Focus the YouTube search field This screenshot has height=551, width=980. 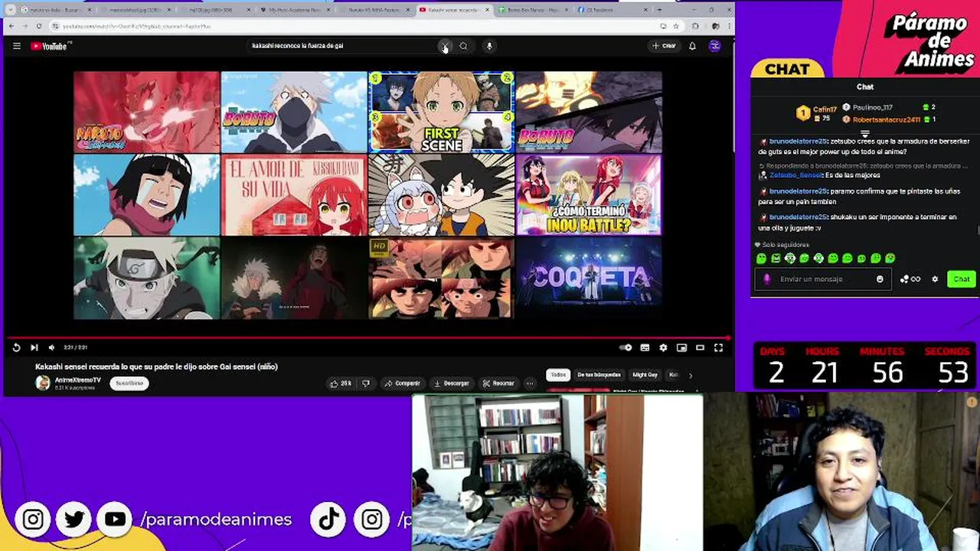(x=343, y=46)
